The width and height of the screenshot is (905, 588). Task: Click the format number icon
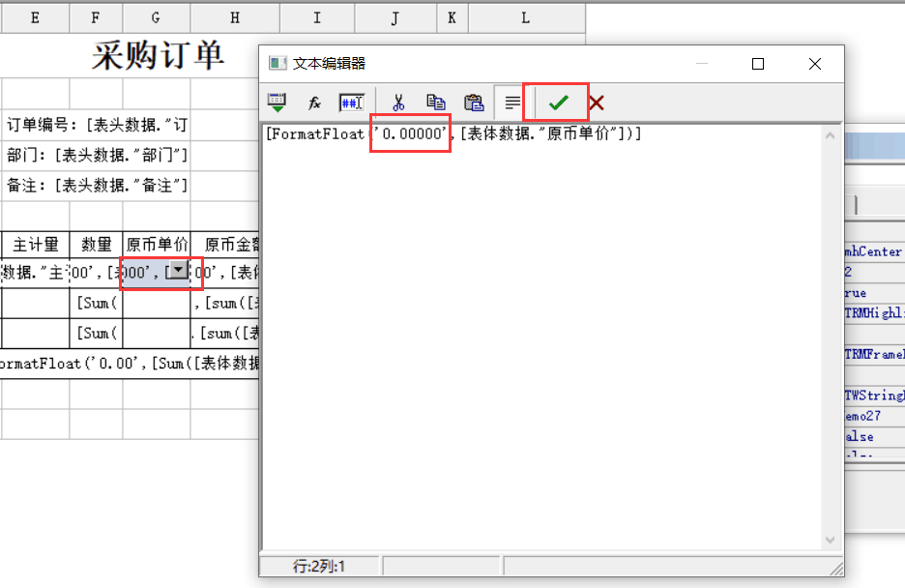(x=350, y=103)
